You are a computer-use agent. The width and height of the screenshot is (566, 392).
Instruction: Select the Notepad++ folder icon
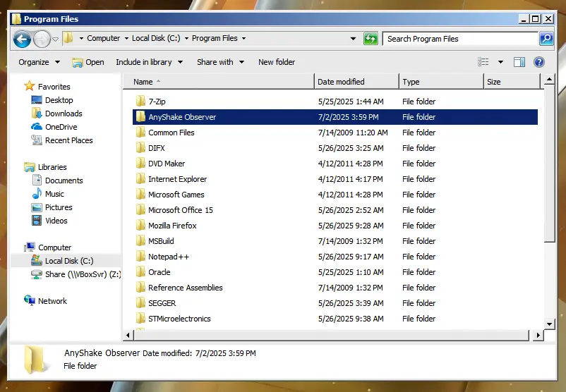(x=140, y=257)
